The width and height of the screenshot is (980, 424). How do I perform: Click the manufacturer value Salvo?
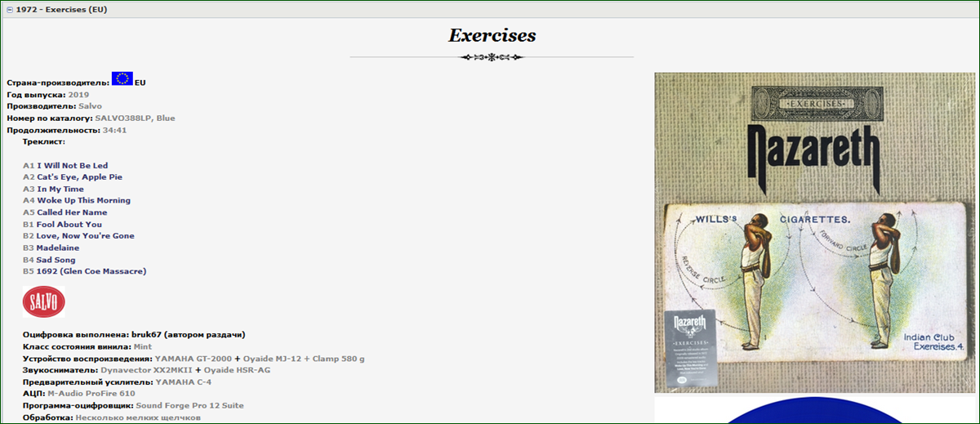[x=91, y=106]
